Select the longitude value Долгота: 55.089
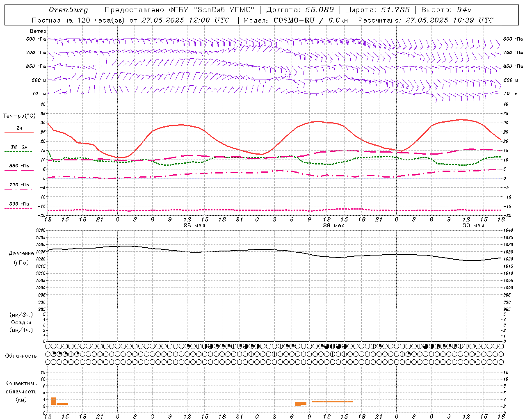The height and width of the screenshot is (420, 525). [300, 10]
